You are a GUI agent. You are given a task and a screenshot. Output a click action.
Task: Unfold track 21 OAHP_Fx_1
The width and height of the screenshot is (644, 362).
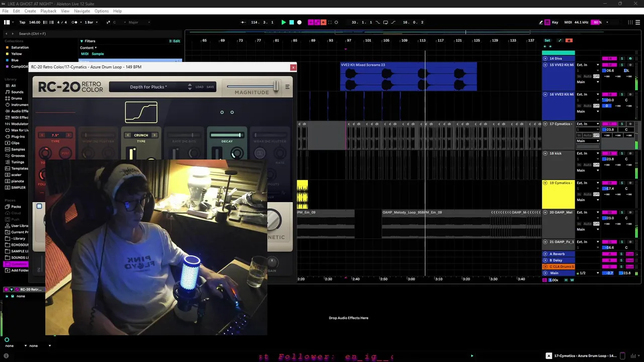coord(545,242)
